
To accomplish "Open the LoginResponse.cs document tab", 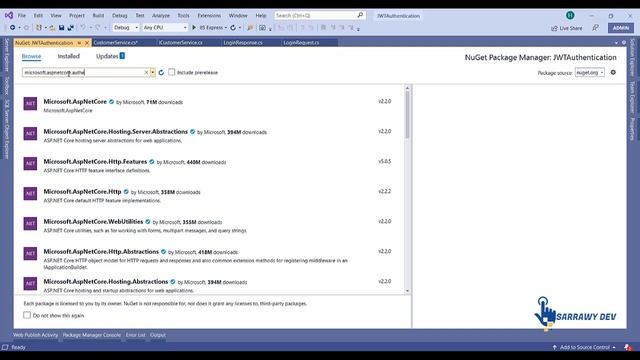I will (243, 42).
